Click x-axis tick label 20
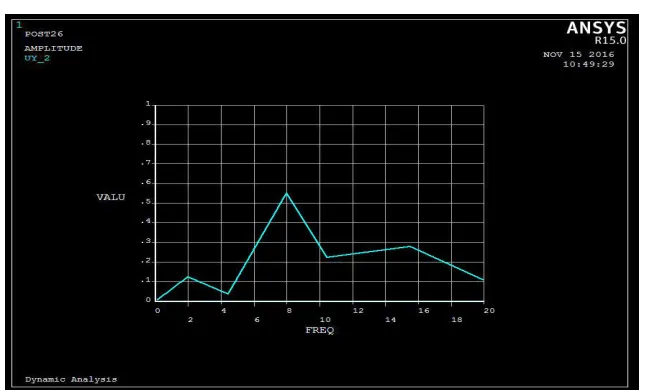 coord(489,311)
